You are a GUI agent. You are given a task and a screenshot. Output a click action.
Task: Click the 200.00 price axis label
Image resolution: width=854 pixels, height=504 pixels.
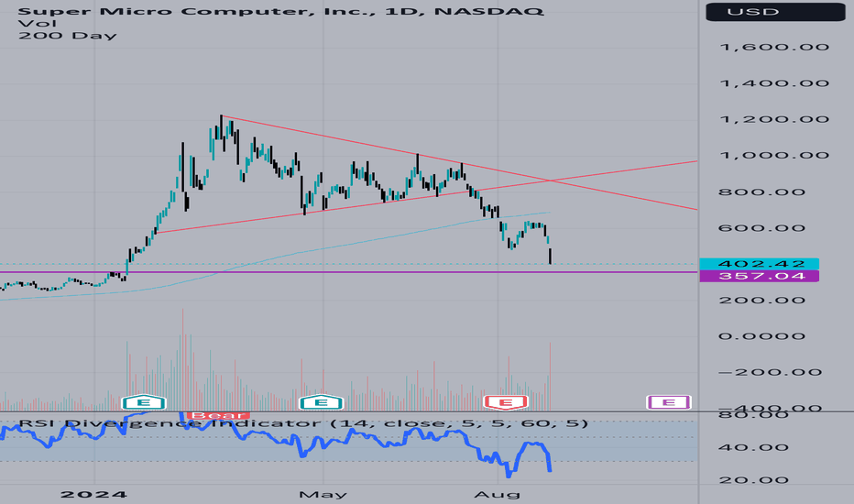[x=761, y=301]
